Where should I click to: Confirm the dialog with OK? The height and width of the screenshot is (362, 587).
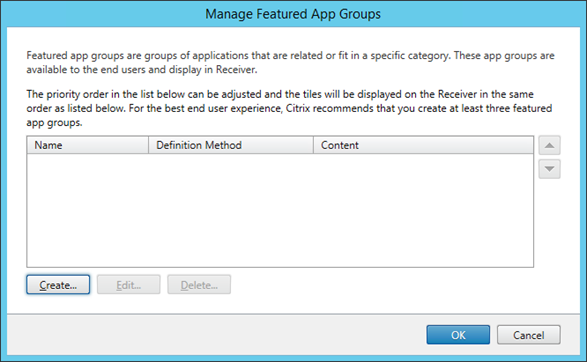pos(458,335)
